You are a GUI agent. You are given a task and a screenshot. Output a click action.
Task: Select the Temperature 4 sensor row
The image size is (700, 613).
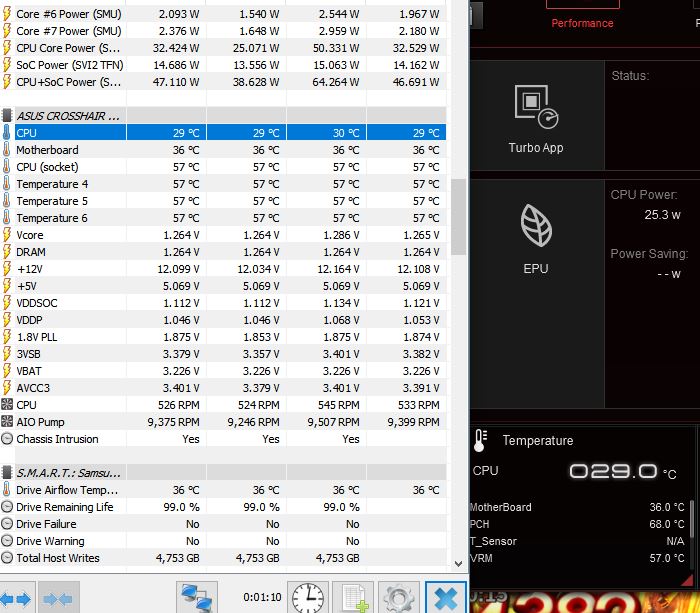click(x=223, y=184)
